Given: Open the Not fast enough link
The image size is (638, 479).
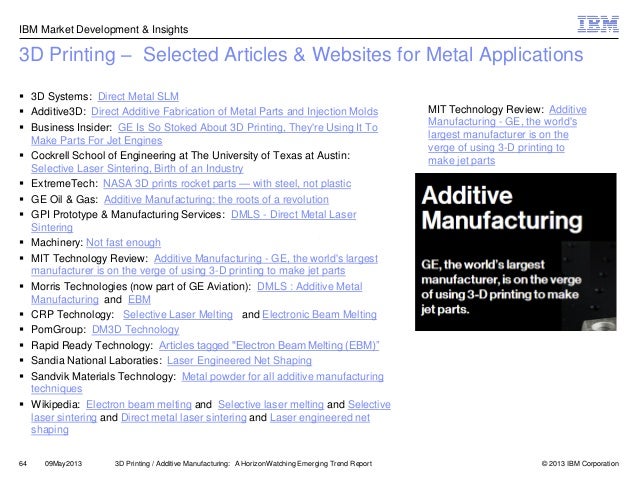Looking at the screenshot, I should coord(123,243).
